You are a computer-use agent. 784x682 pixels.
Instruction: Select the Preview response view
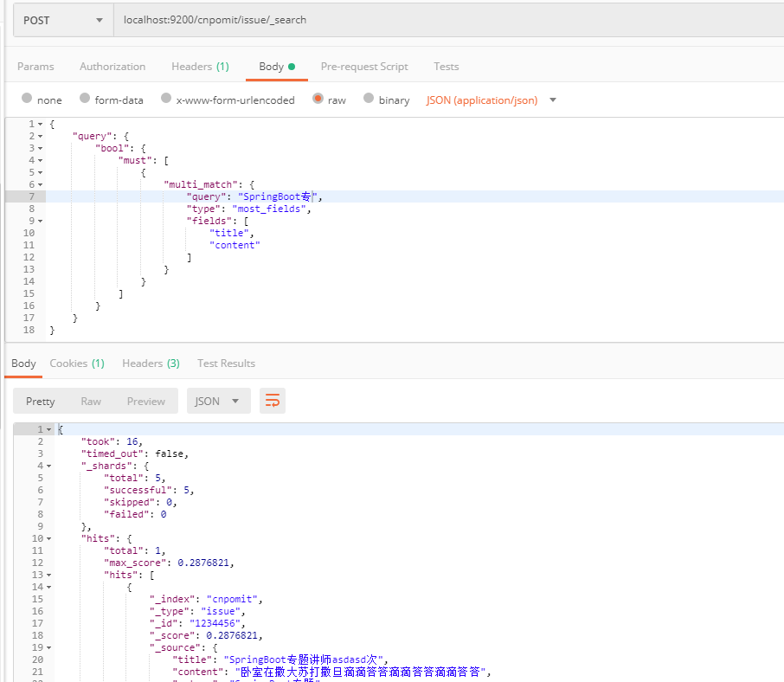146,402
